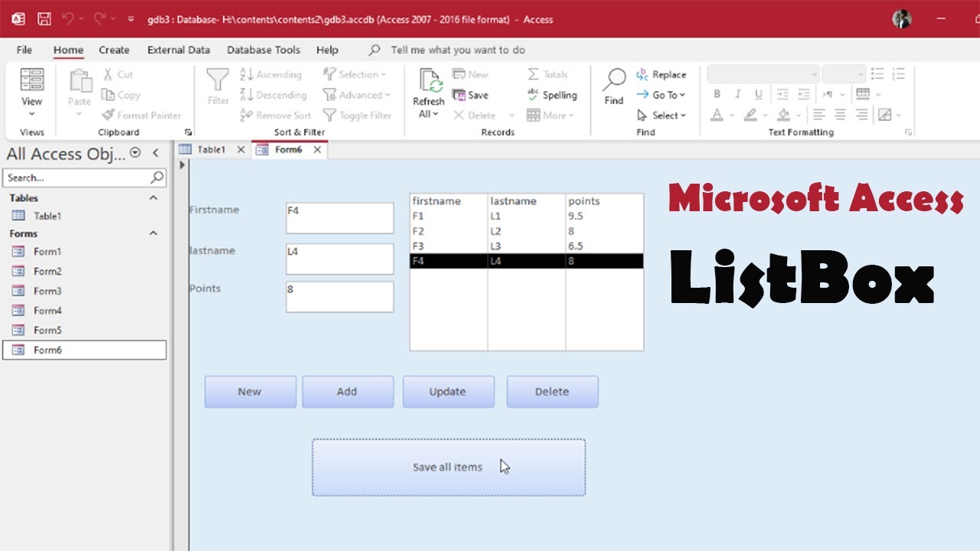980x551 pixels.
Task: Click the user account picture
Action: [902, 19]
